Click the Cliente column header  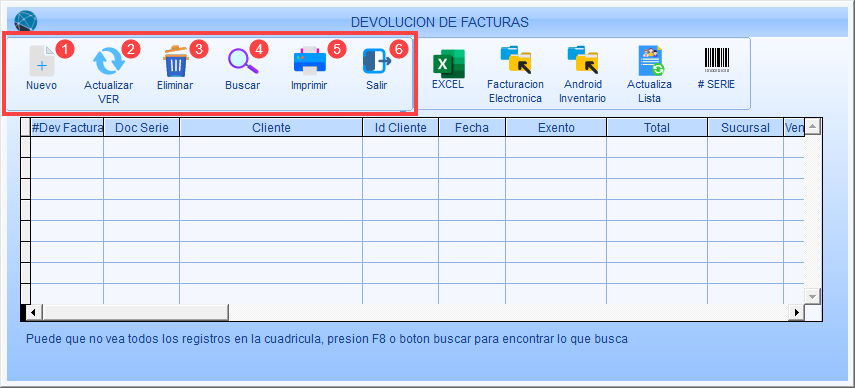(271, 128)
